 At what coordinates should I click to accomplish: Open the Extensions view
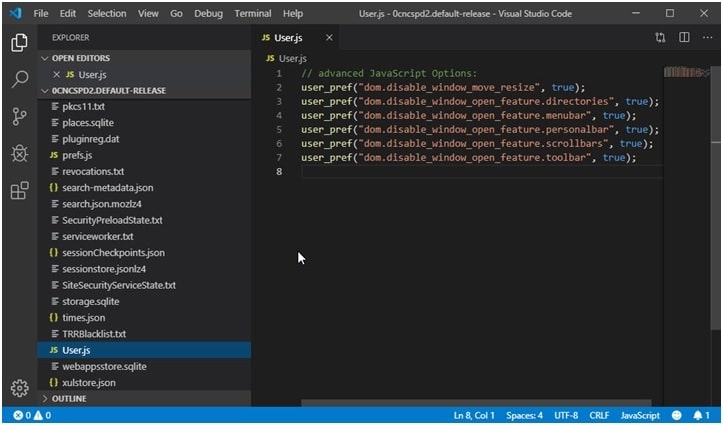click(19, 190)
